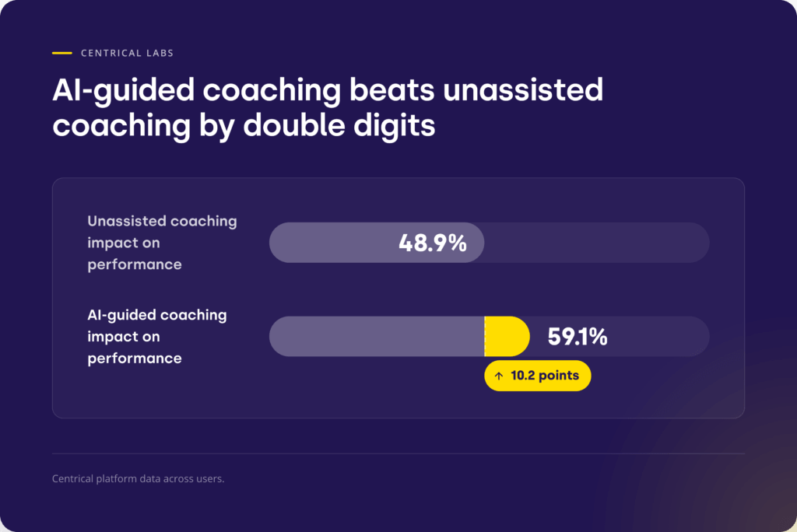Click the filled portion of the unassisted coaching bar
This screenshot has height=532, width=797.
(377, 243)
